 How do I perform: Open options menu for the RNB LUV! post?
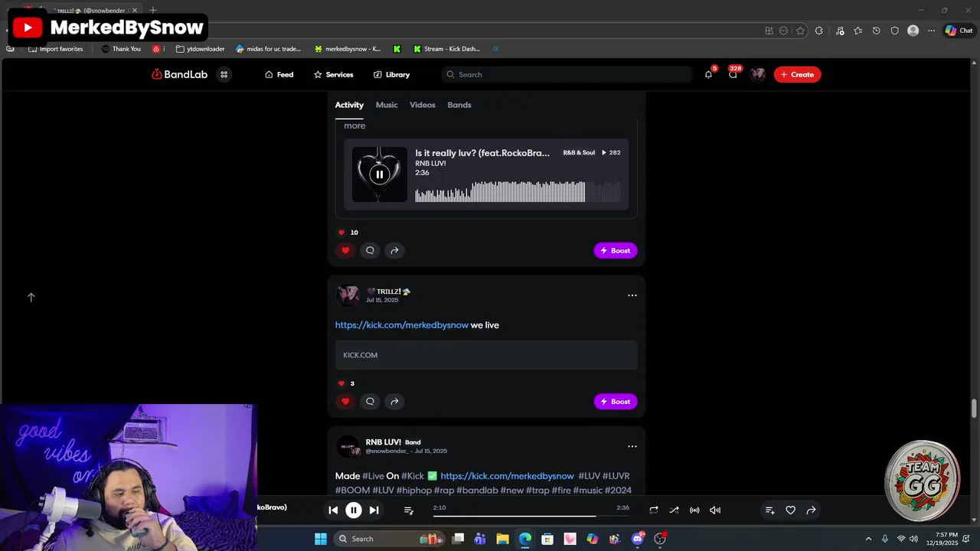coord(632,446)
